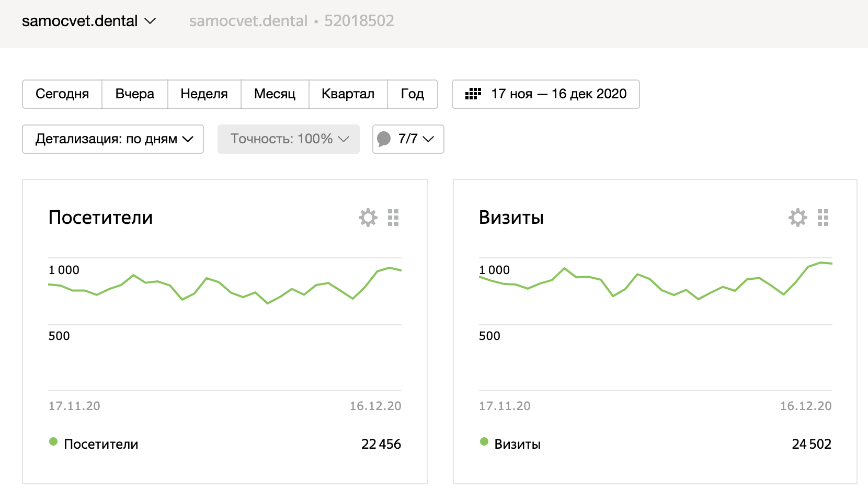Viewport: 868px width, 500px height.
Task: Select the Сегодня period tab
Action: [x=62, y=94]
